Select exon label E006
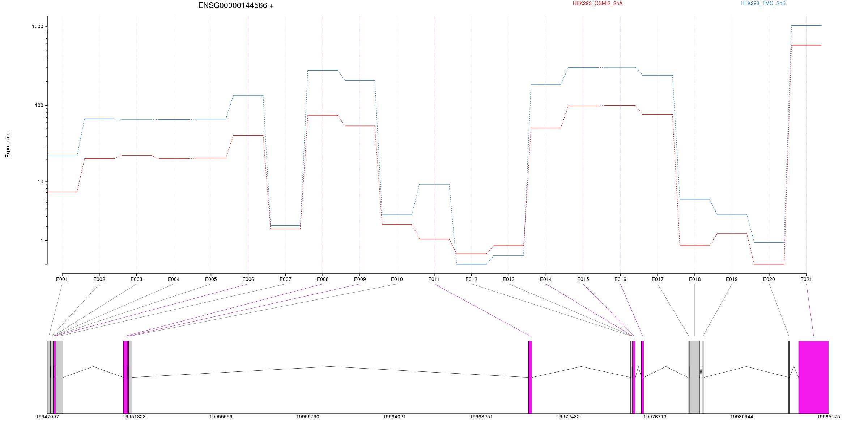This screenshot has height=434, width=868. (248, 279)
